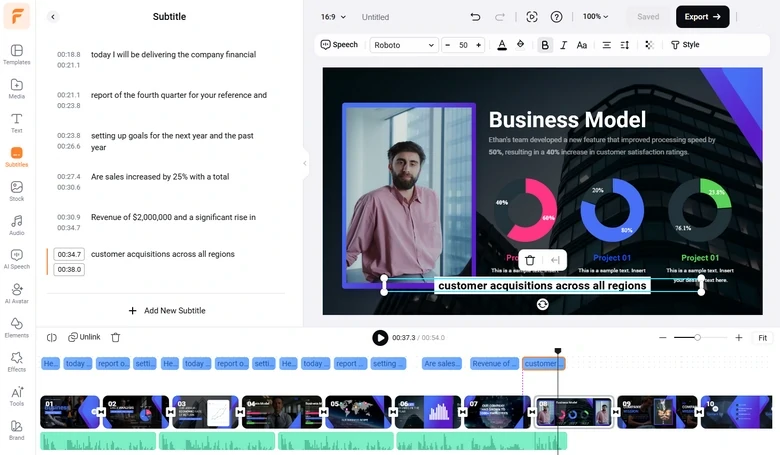Open the 100% zoom dropdown
The width and height of the screenshot is (780, 455).
(x=595, y=16)
